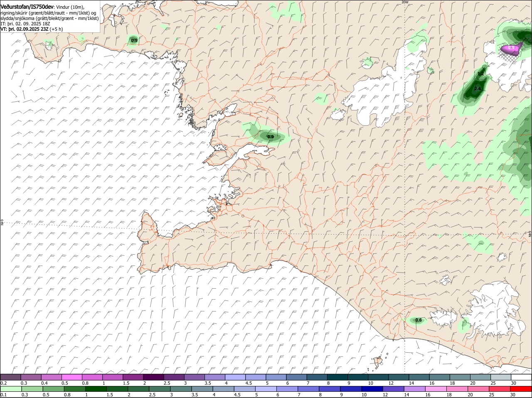Pick the bright red 30 rain legend swatch
Screen dimensions: 532x398
(521, 389)
